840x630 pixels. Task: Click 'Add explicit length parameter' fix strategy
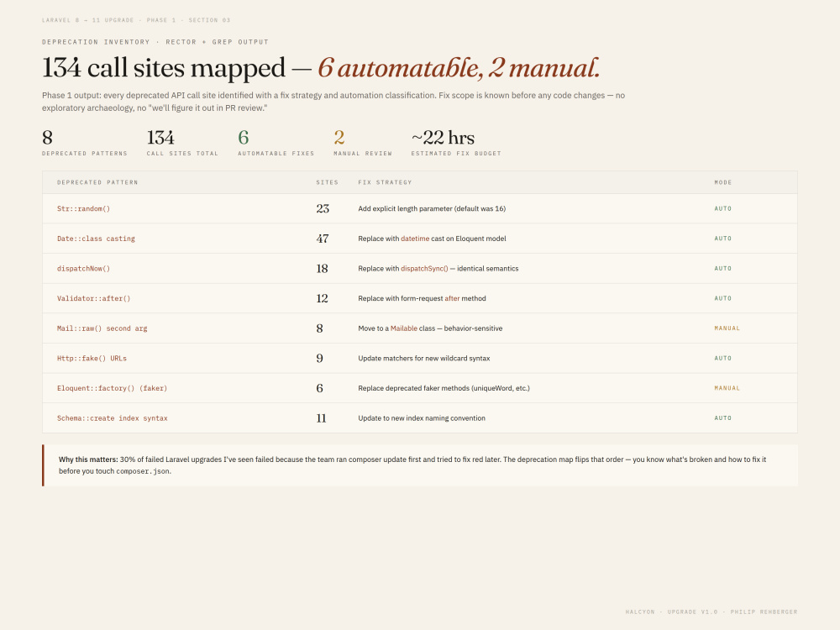tap(432, 209)
